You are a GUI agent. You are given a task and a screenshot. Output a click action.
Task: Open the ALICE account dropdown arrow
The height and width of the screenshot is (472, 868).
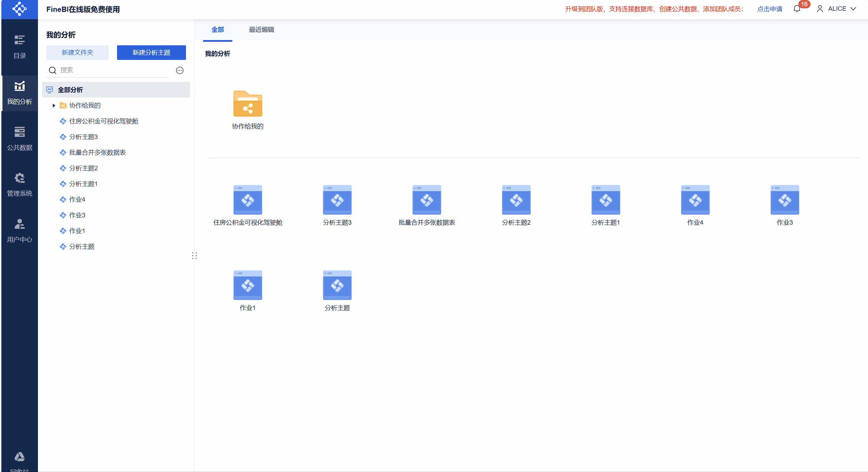point(853,9)
